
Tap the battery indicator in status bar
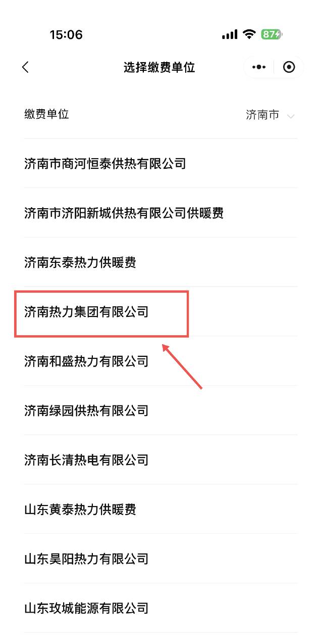(272, 34)
